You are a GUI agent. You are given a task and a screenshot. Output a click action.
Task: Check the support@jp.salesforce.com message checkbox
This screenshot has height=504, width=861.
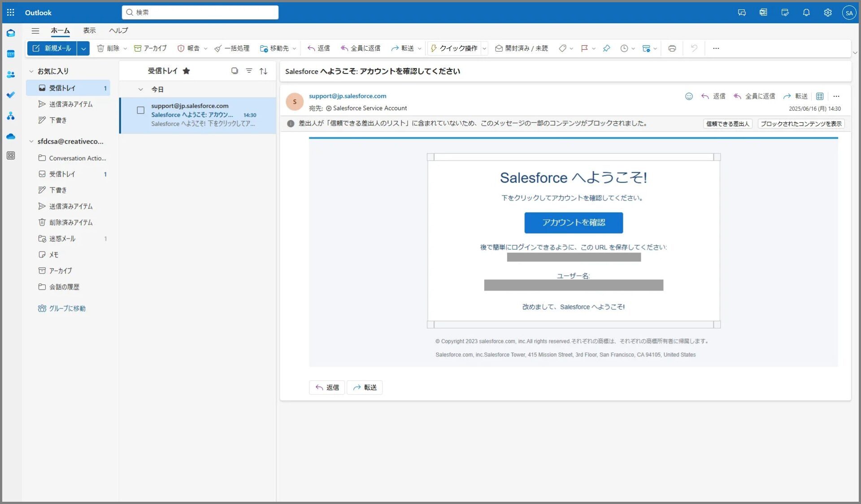point(140,110)
